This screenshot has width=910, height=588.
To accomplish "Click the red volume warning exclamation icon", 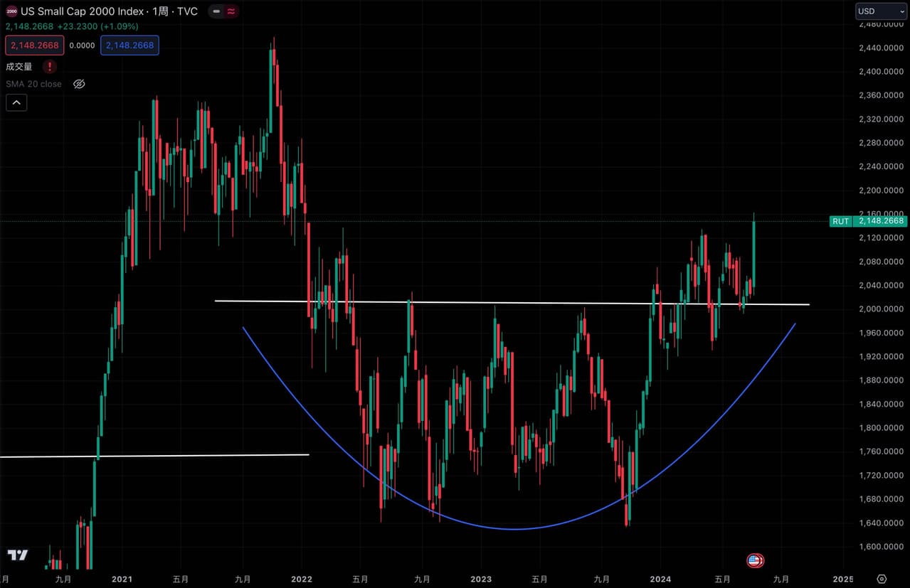I will tap(50, 67).
